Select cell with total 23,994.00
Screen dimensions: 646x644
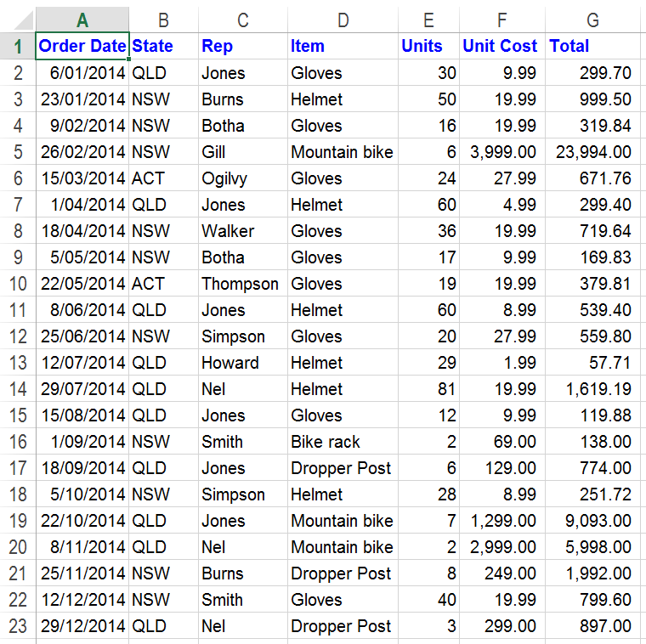[592, 152]
